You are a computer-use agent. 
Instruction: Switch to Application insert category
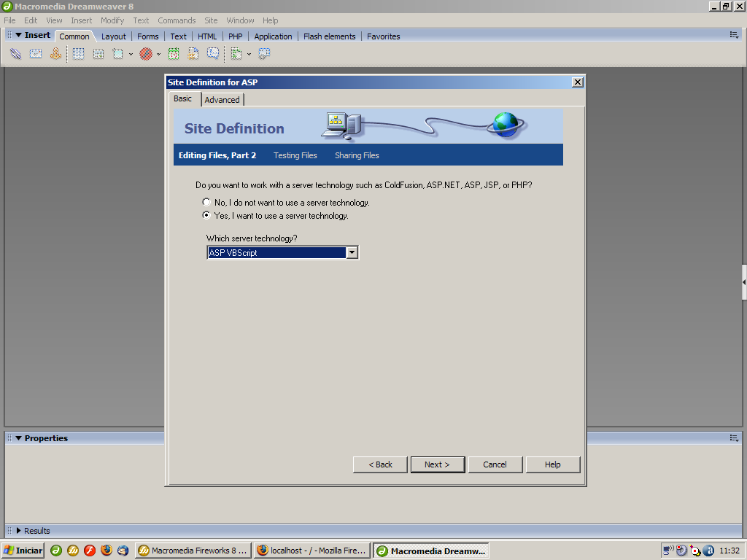pyautogui.click(x=273, y=36)
